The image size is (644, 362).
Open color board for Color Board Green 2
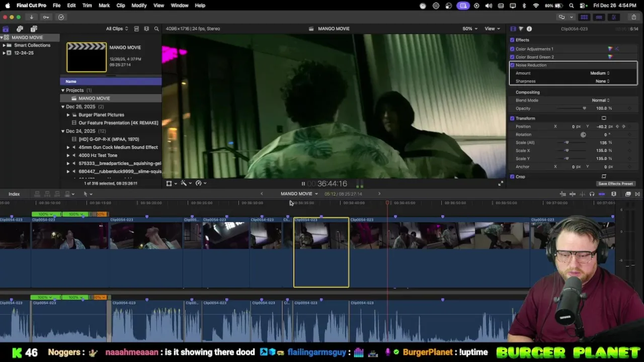(610, 57)
